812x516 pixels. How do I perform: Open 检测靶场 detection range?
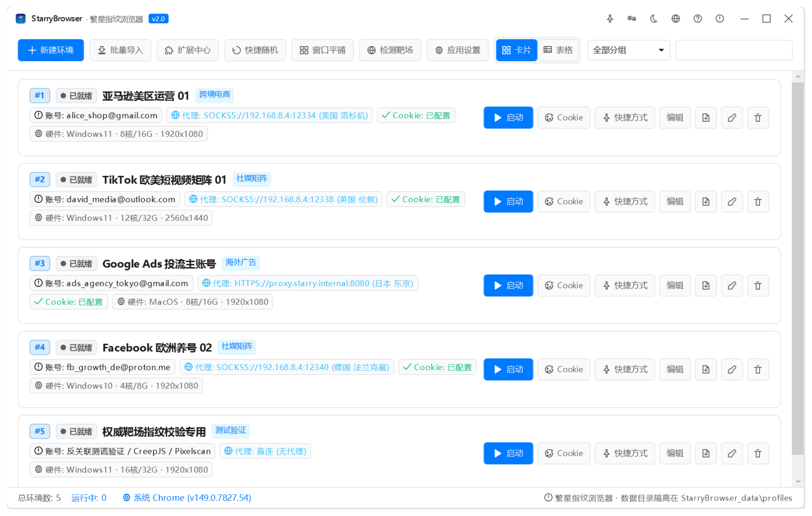(390, 50)
